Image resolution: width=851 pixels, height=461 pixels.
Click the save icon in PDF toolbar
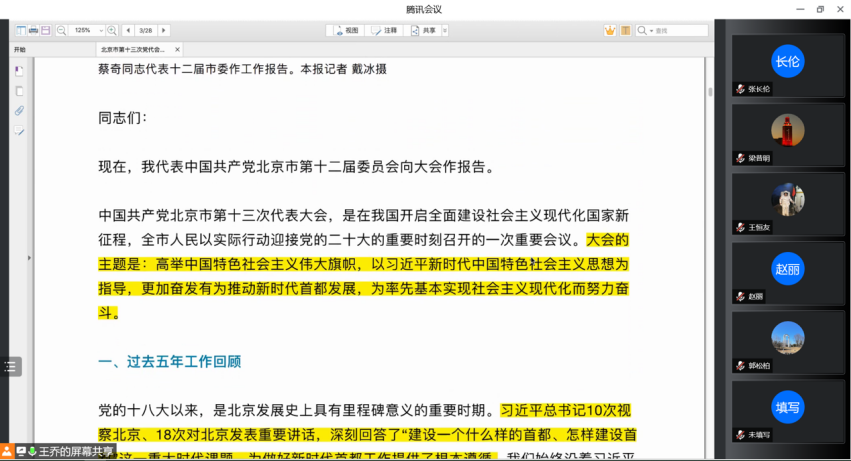(x=46, y=31)
